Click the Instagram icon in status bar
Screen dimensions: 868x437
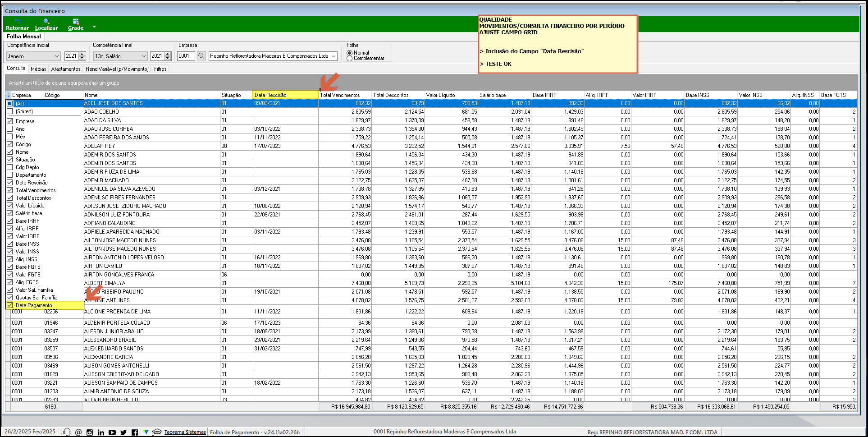(90, 432)
